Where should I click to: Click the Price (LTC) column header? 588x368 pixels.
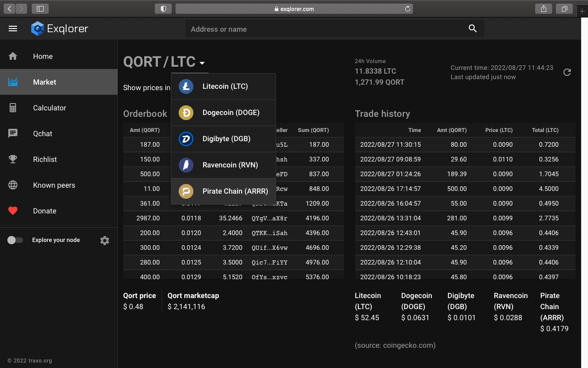pos(499,130)
